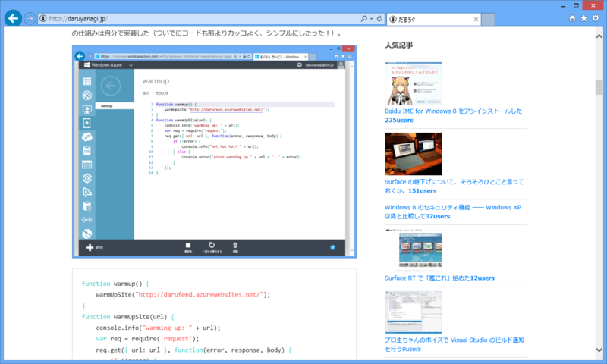Click the vertical scrollbar thumb
Image resolution: width=607 pixels, height=364 pixels.
599,87
